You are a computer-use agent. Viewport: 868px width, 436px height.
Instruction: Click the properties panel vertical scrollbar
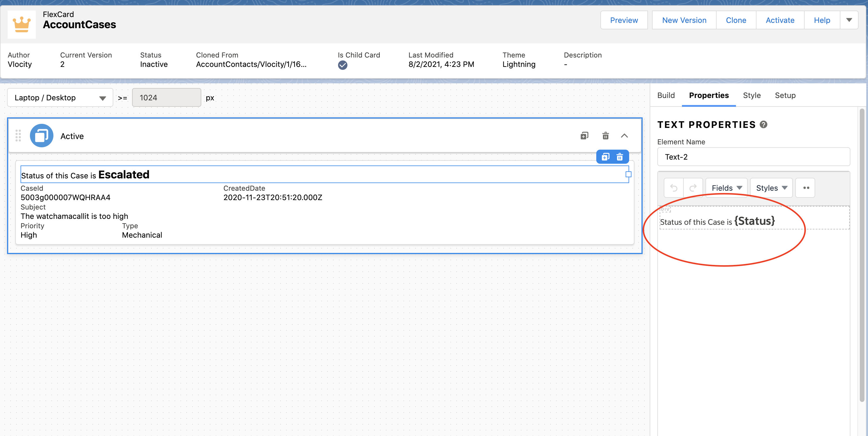click(x=862, y=255)
